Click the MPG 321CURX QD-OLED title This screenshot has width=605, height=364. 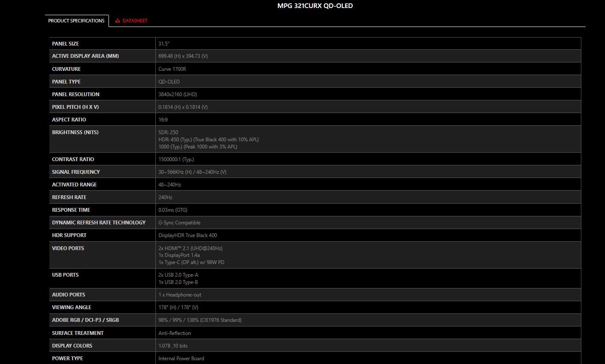[315, 6]
